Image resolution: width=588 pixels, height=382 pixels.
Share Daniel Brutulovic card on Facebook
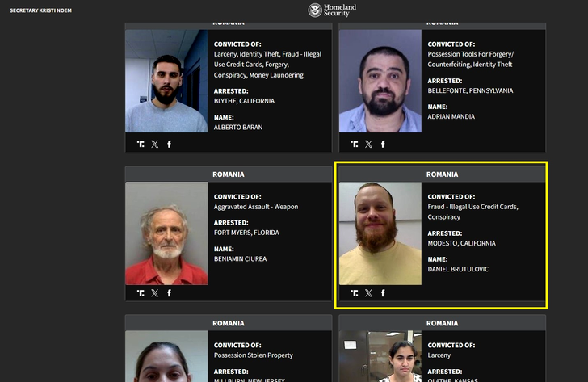(x=383, y=293)
